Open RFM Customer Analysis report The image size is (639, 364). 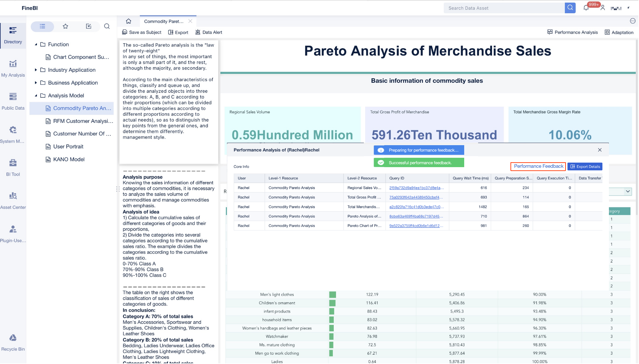click(x=83, y=121)
